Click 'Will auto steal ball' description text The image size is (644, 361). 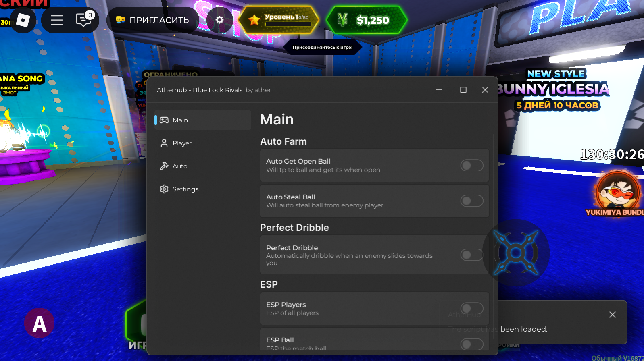[325, 205]
